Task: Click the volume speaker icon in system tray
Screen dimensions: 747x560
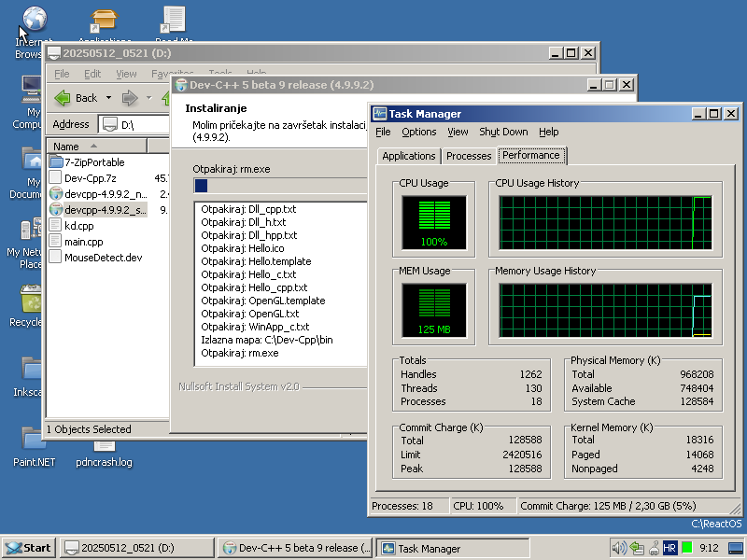Action: (619, 548)
